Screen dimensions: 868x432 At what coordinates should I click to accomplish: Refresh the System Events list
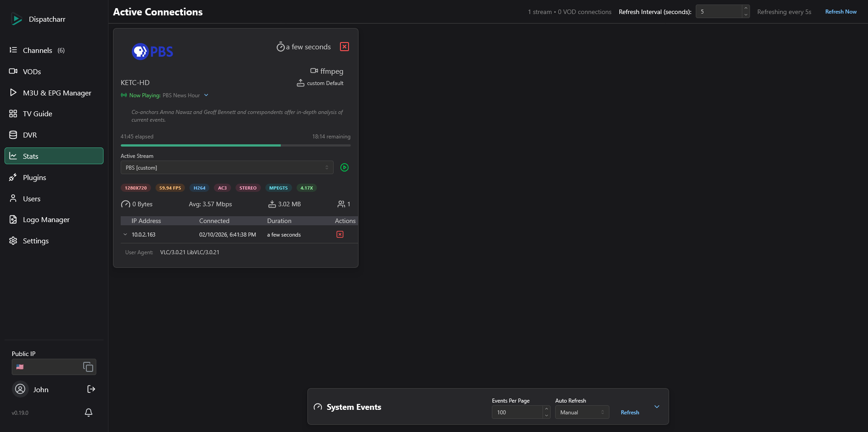(x=630, y=412)
